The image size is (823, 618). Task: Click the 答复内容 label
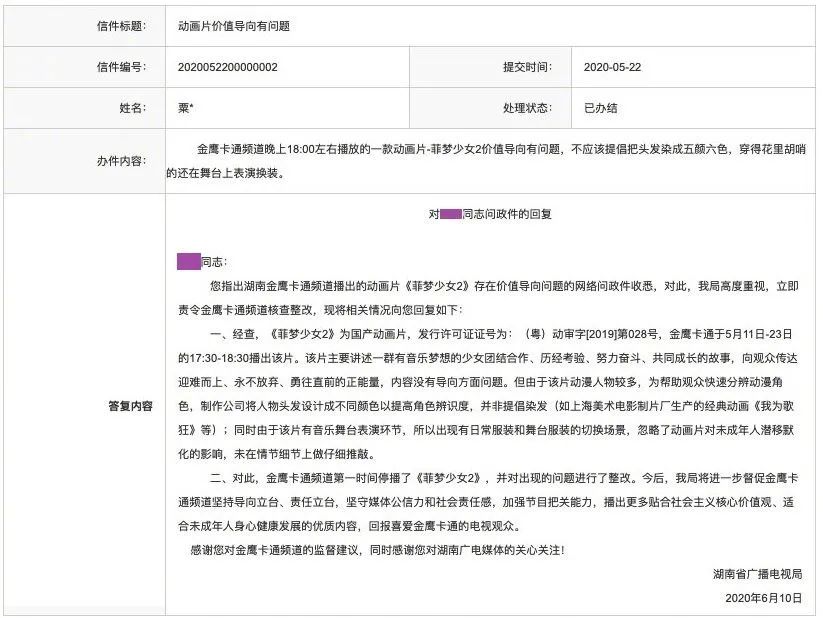point(130,406)
